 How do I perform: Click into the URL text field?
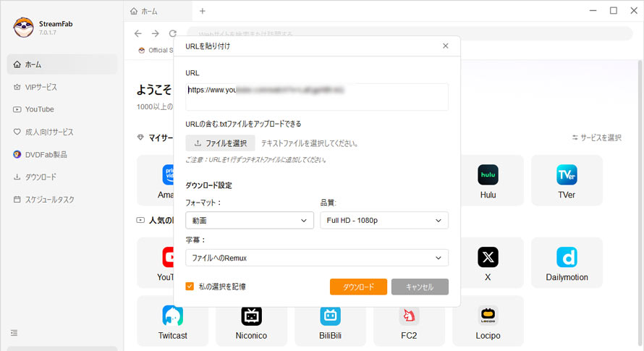[317, 97]
